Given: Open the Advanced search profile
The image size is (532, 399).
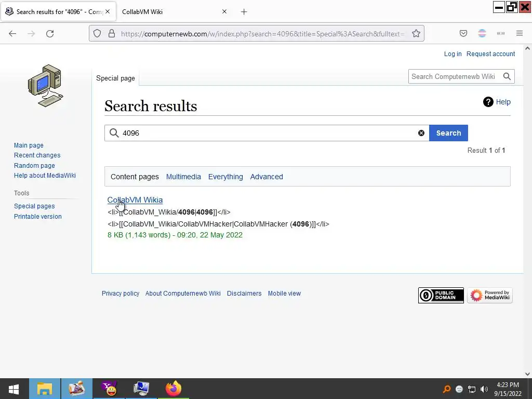Looking at the screenshot, I should 267,177.
